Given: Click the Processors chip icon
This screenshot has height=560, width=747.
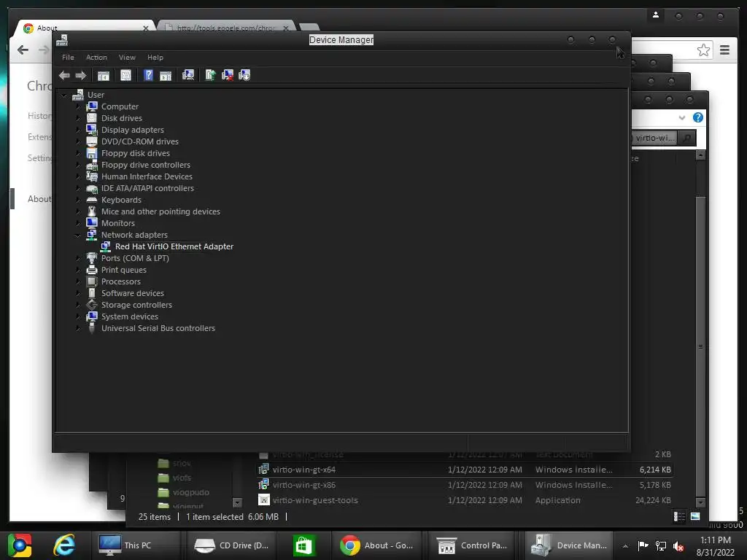Looking at the screenshot, I should (x=92, y=281).
